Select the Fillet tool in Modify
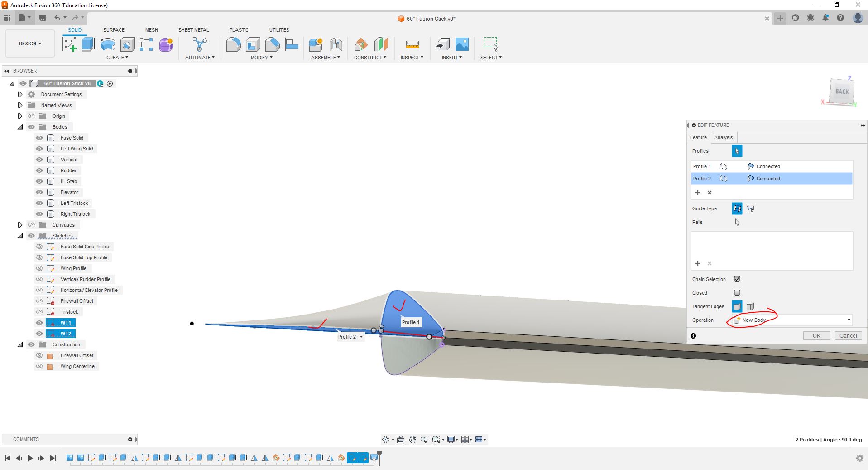868x470 pixels. click(233, 44)
